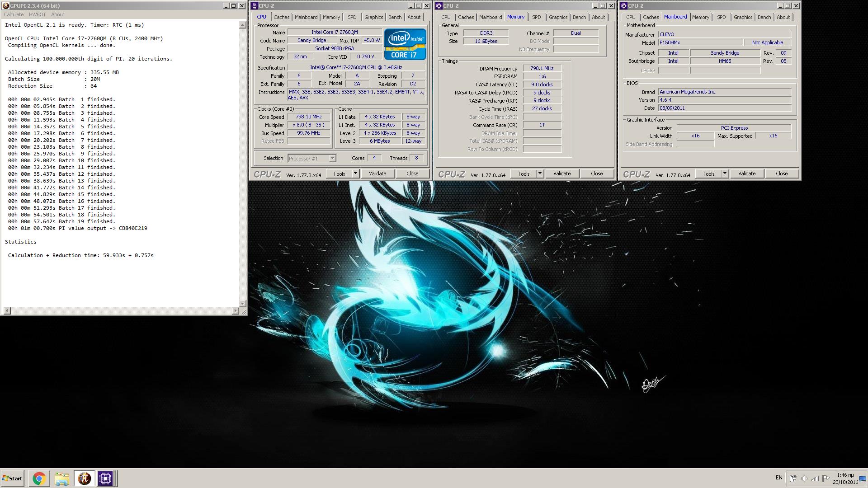The height and width of the screenshot is (488, 868).
Task: Click the GPUPI pi icon in taskbar
Action: [x=84, y=478]
